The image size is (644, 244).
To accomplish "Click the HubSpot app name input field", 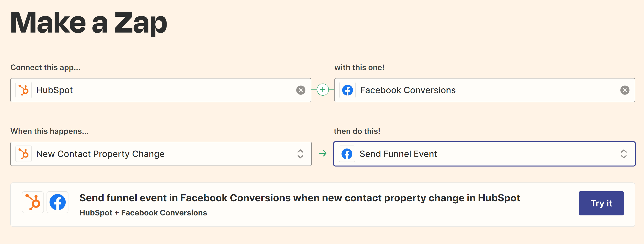I will [x=161, y=90].
